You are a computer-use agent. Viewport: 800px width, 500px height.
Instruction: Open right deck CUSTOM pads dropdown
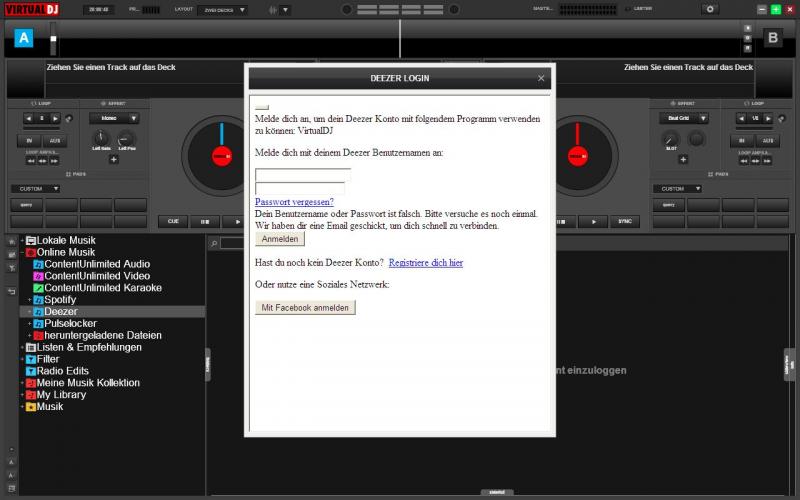pyautogui.click(x=678, y=189)
